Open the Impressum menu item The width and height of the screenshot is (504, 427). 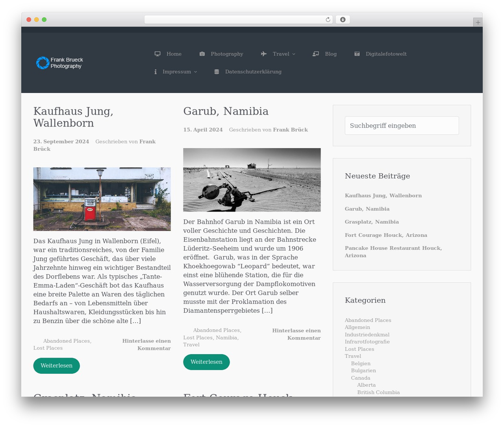coord(177,72)
